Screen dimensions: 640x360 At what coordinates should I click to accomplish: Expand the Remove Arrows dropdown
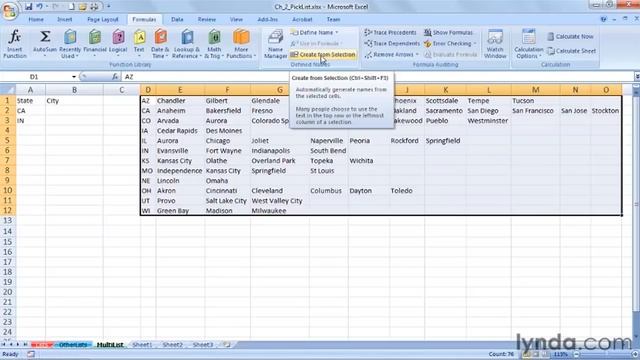point(417,54)
